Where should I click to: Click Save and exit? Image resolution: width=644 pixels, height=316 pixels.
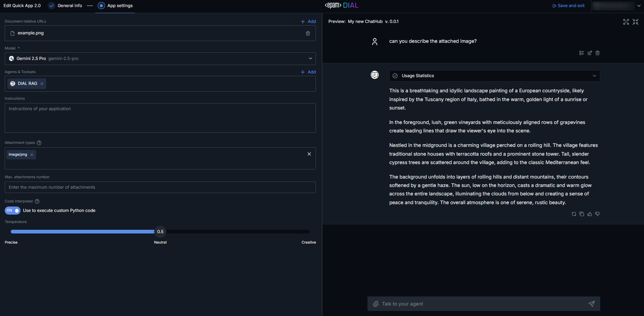pos(569,6)
